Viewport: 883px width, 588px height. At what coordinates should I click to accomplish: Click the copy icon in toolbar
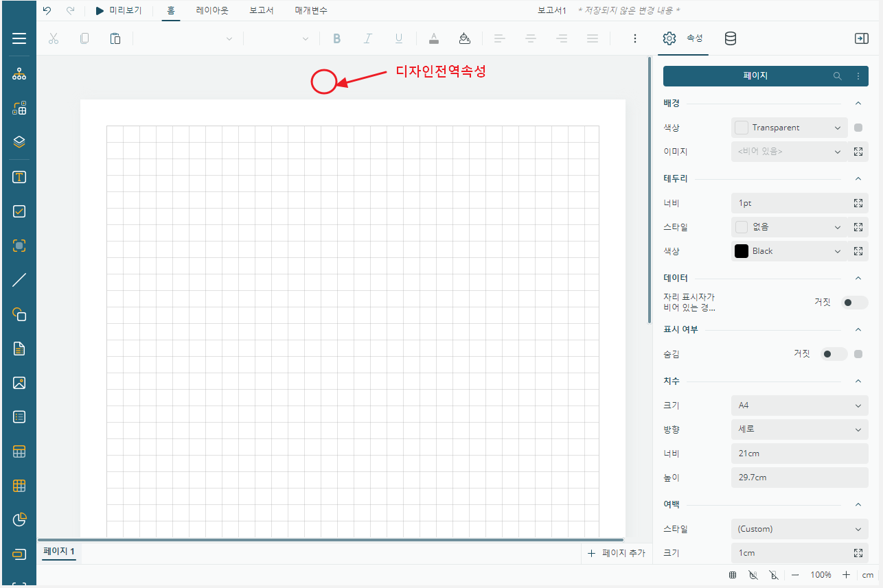click(84, 38)
